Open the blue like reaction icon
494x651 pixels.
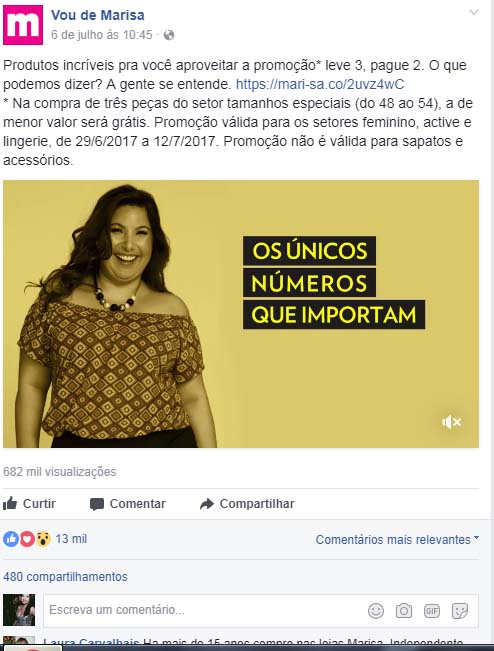click(x=11, y=539)
